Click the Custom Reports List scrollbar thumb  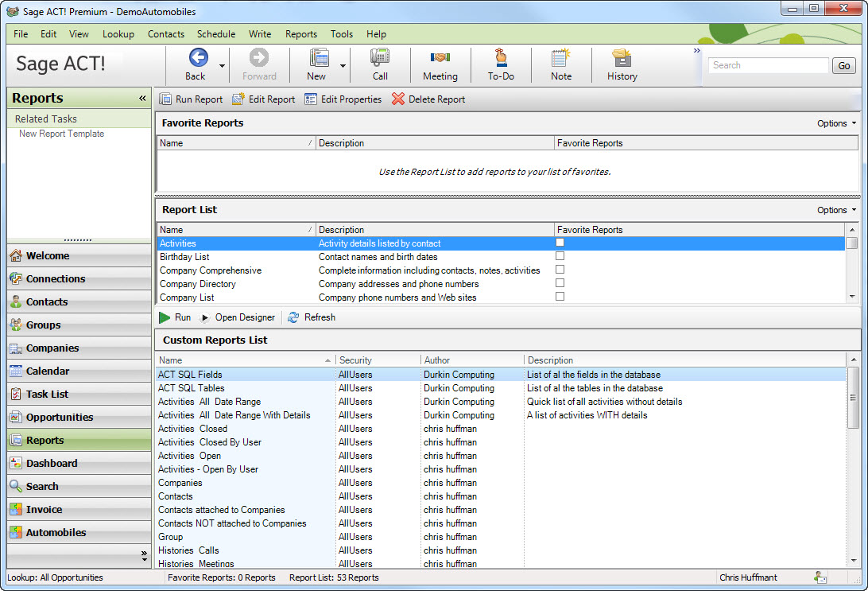point(853,397)
